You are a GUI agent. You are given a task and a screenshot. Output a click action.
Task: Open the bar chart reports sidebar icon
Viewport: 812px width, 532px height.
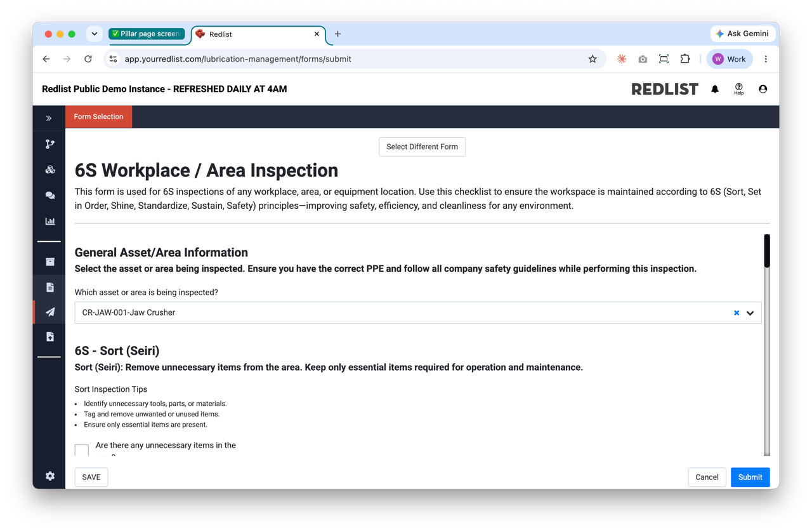click(x=49, y=221)
